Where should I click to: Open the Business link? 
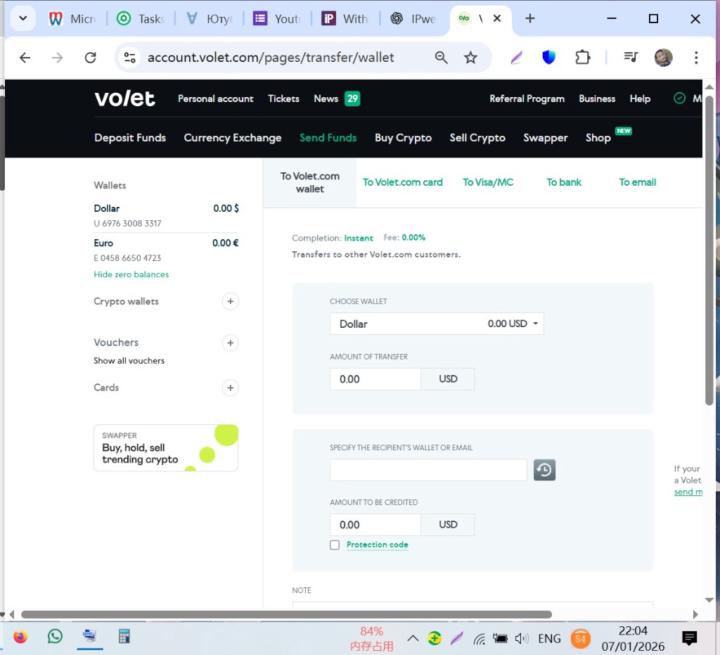(x=596, y=99)
